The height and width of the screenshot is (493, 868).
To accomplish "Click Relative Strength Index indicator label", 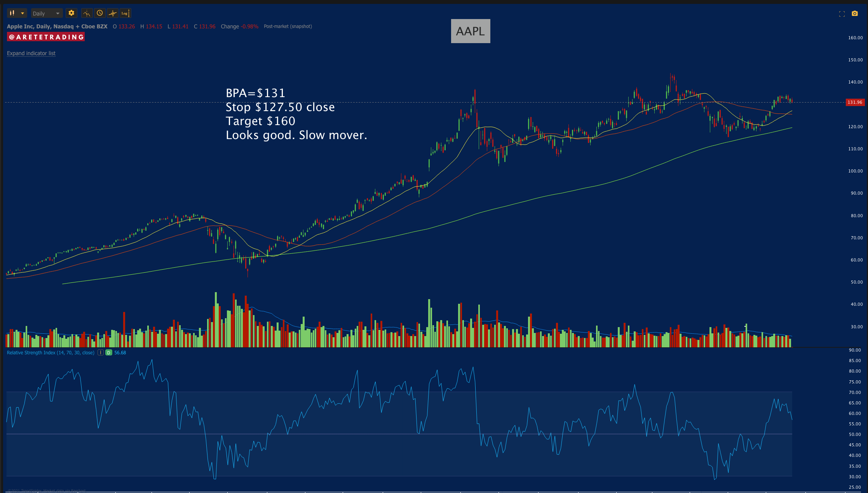I will pos(51,353).
